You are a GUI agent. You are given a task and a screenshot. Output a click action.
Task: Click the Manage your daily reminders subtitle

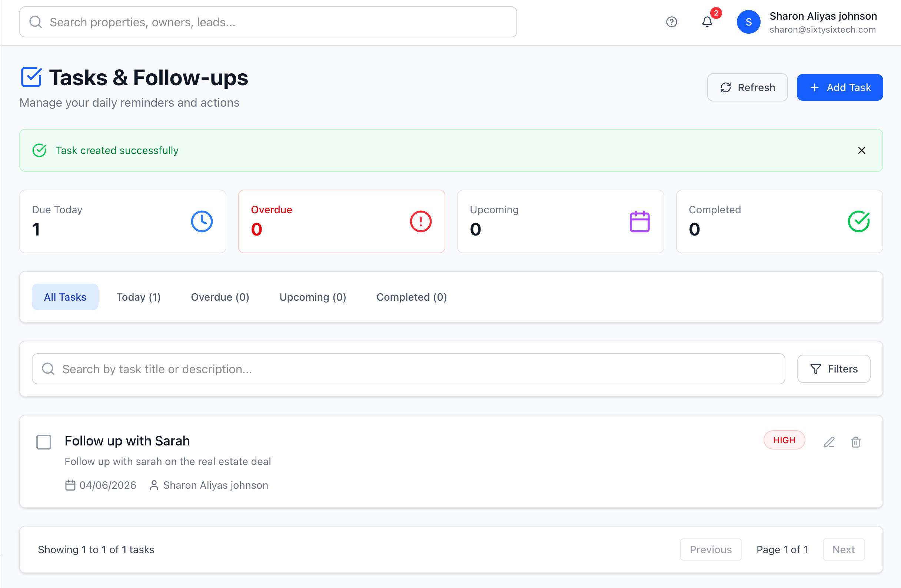click(x=129, y=103)
